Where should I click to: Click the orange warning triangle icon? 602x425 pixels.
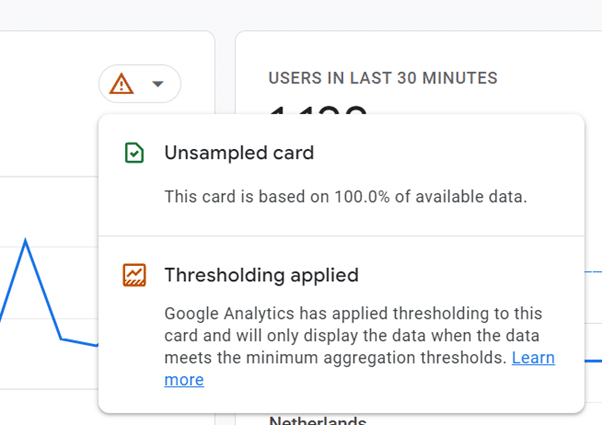[121, 83]
